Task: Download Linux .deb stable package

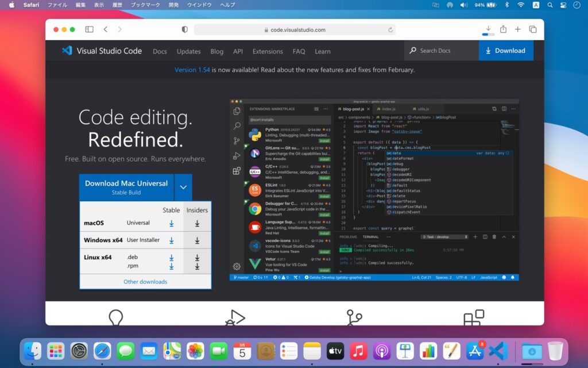Action: point(171,258)
